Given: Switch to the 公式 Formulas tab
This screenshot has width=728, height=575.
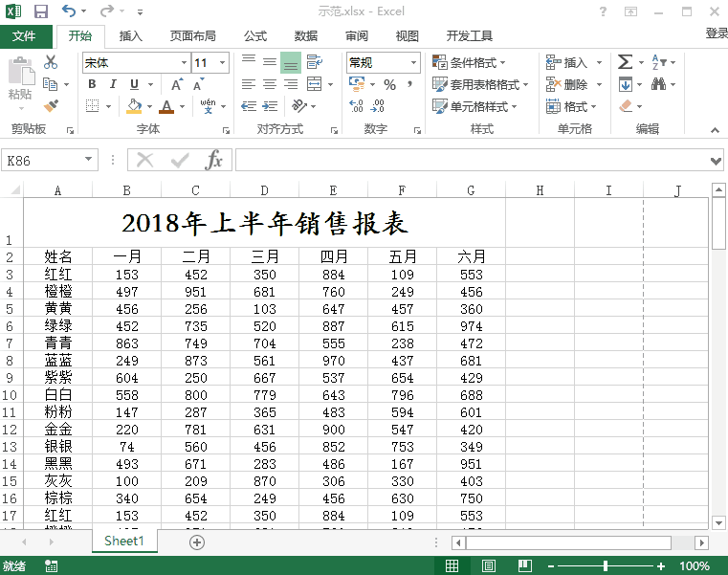Looking at the screenshot, I should point(255,35).
